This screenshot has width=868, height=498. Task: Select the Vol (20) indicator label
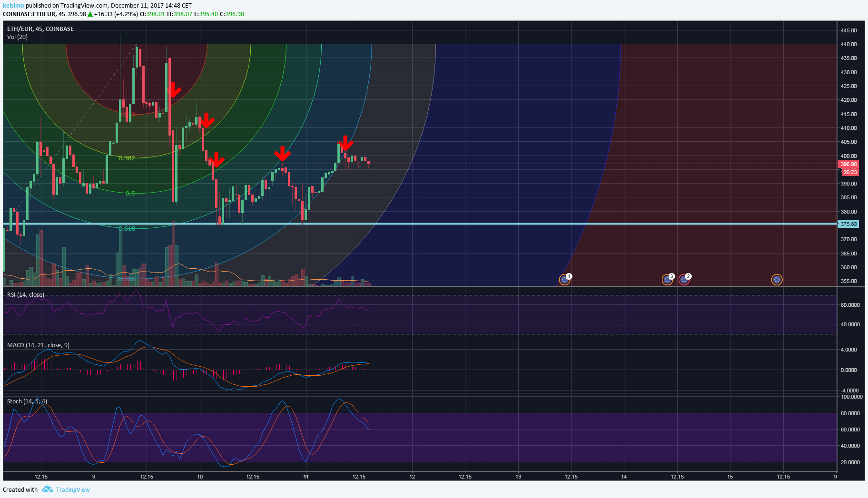point(17,37)
